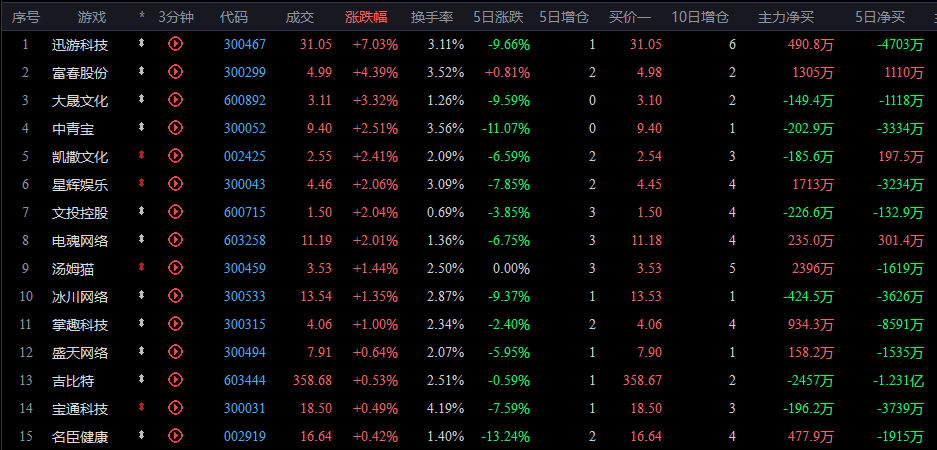
Task: Open stock code 300467 link
Action: coord(244,44)
